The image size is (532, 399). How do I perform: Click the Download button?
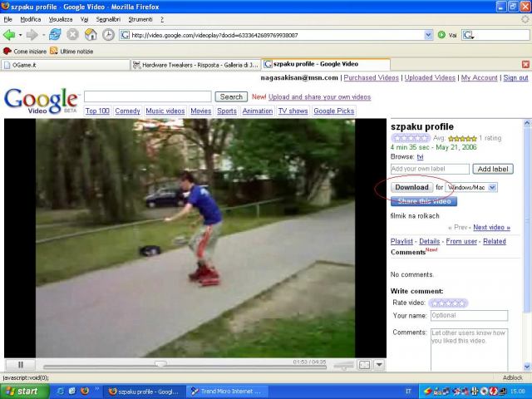click(411, 187)
